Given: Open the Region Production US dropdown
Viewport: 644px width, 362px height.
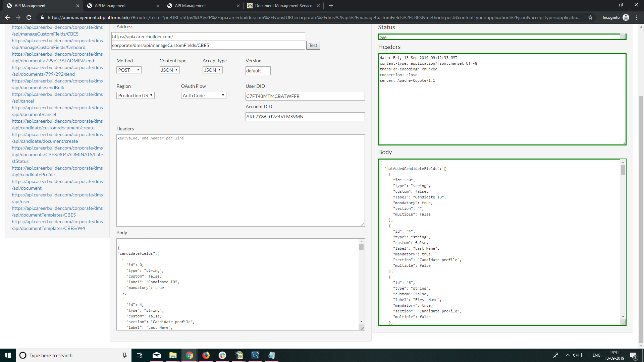Looking at the screenshot, I should (136, 96).
